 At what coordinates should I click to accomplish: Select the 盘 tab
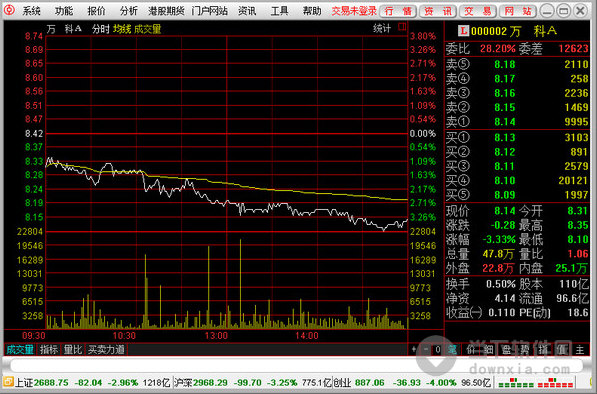(507, 349)
